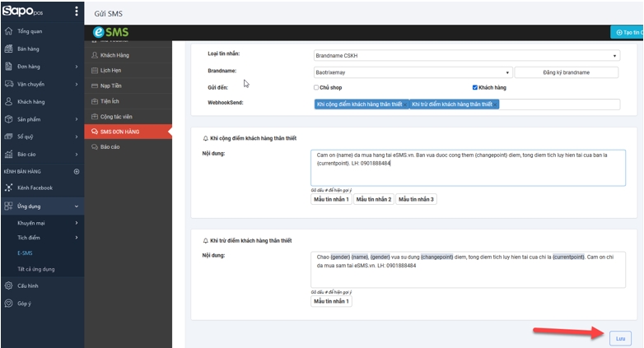Image resolution: width=644 pixels, height=348 pixels.
Task: Click the Vận chuyển truck icon
Action: click(8, 84)
